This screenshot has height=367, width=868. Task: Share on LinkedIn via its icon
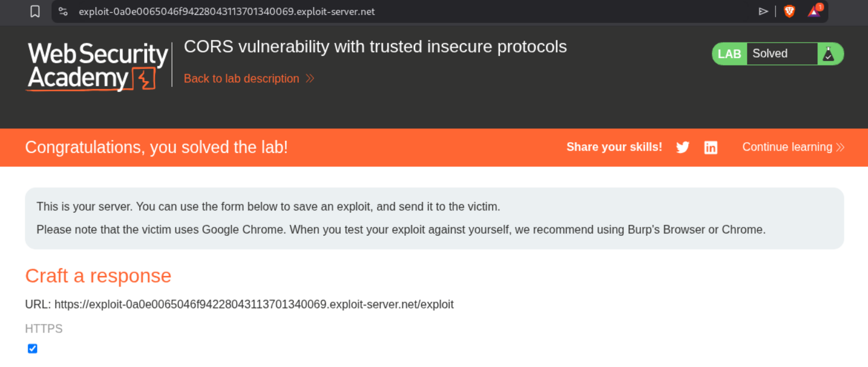(711, 147)
